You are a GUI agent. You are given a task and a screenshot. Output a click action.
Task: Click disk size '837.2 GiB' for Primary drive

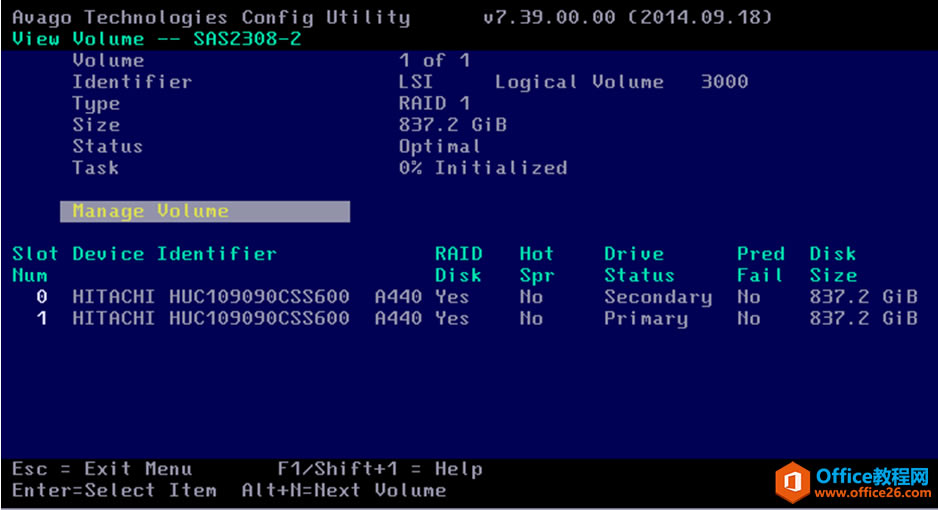coord(863,319)
